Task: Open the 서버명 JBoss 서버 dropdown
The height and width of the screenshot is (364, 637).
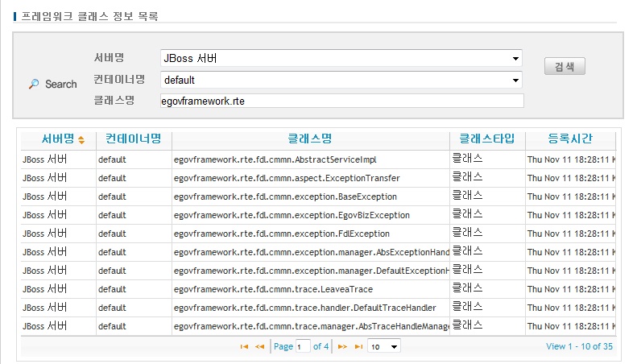Action: pyautogui.click(x=515, y=59)
